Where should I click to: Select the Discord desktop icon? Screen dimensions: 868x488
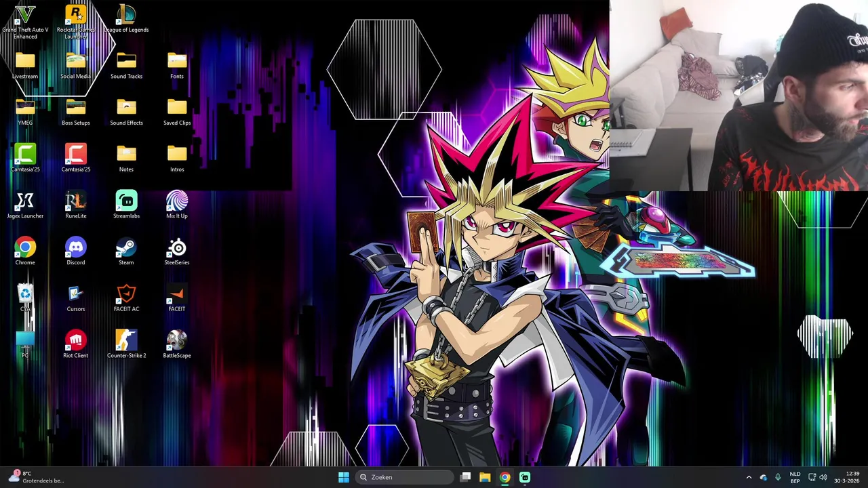pos(76,252)
